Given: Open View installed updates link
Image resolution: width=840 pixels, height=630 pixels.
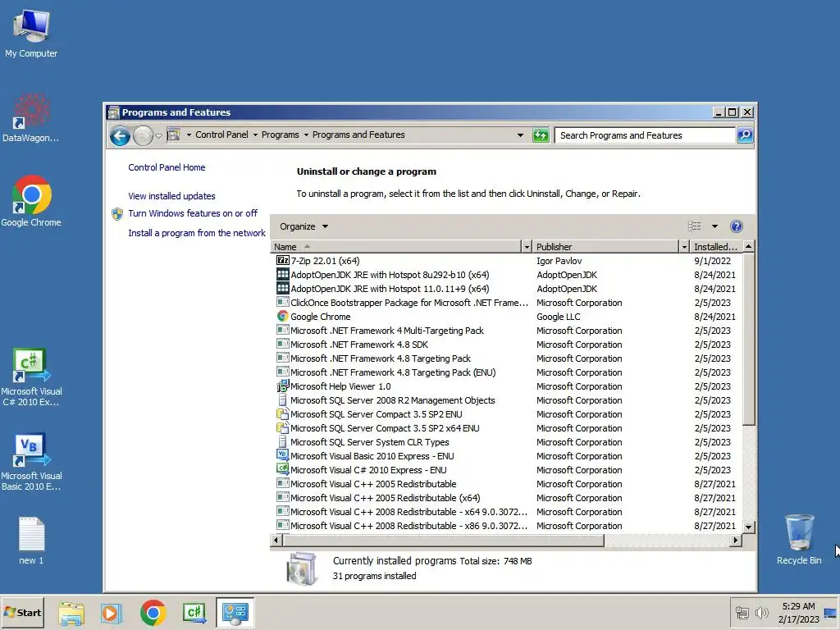Looking at the screenshot, I should click(171, 196).
